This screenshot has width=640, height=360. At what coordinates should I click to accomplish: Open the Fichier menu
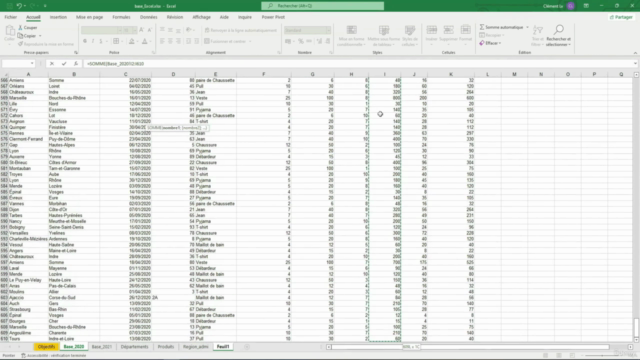point(11,17)
